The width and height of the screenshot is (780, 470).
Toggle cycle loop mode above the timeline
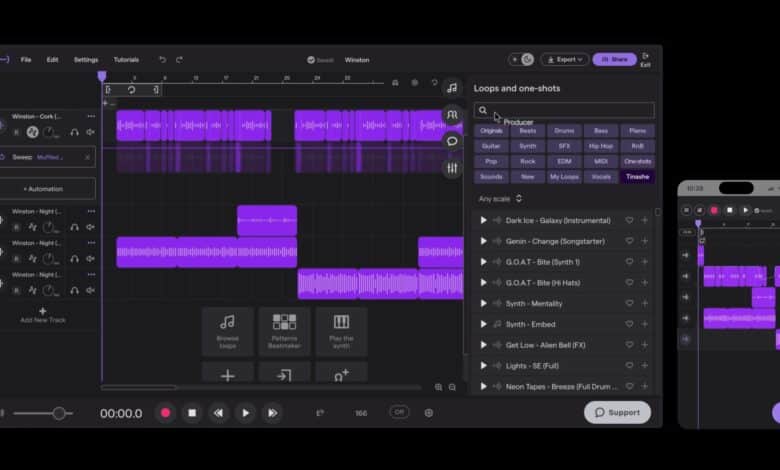131,90
